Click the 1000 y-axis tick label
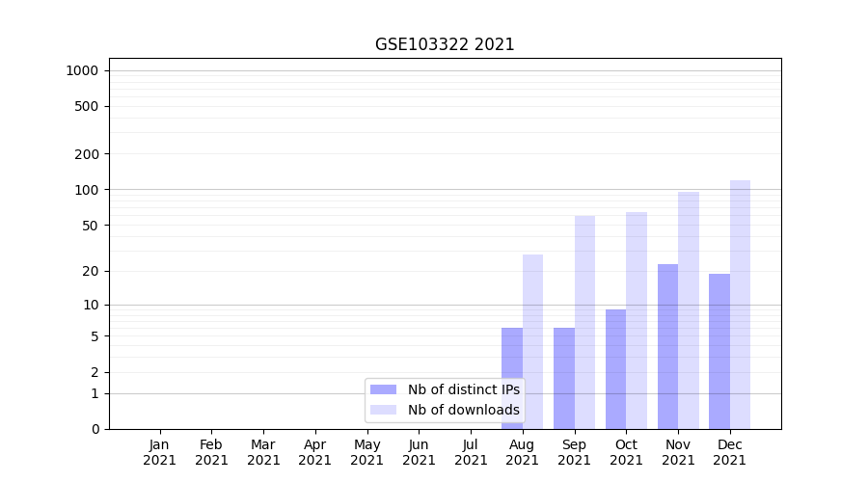This screenshot has height=482, width=868. (x=82, y=70)
